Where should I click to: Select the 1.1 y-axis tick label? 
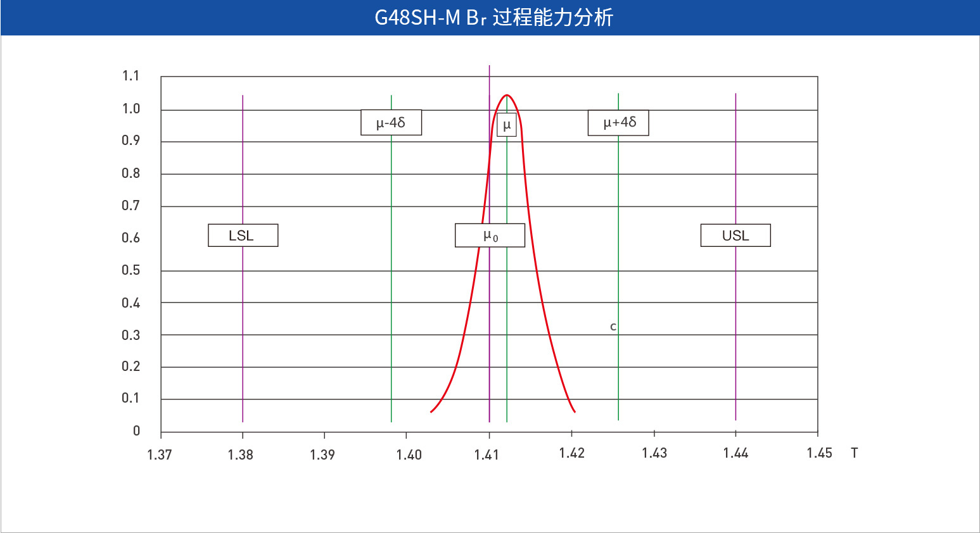pos(130,76)
